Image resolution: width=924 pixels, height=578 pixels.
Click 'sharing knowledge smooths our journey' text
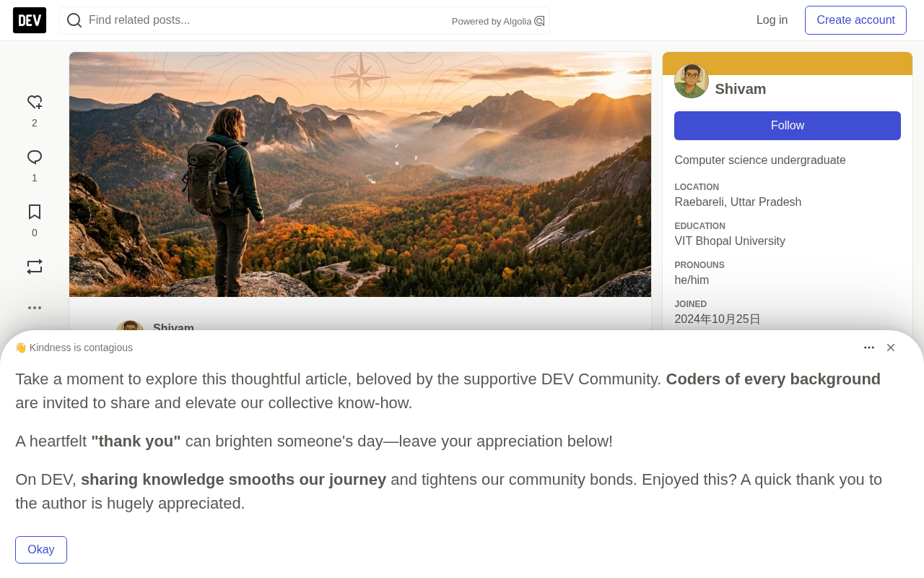[x=233, y=480]
